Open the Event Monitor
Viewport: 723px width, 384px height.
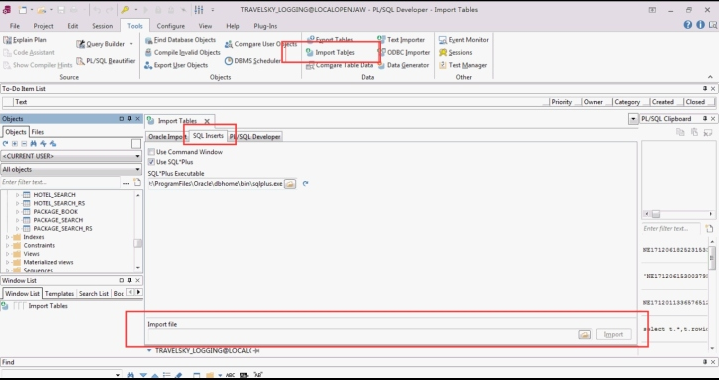click(x=464, y=40)
